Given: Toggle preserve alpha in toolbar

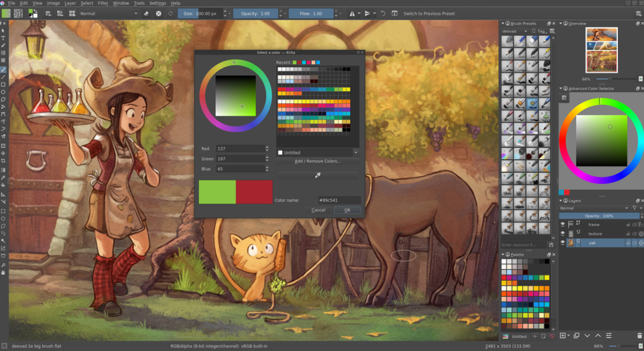Looking at the screenshot, I should (158, 13).
